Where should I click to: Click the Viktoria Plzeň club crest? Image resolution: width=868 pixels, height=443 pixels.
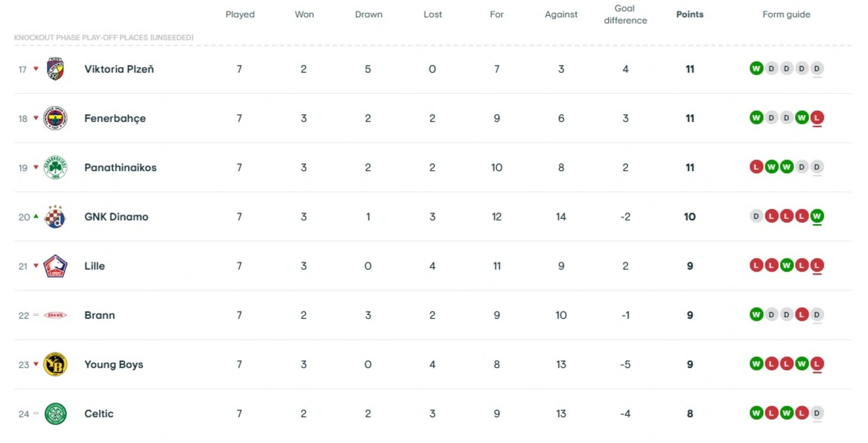coord(56,69)
